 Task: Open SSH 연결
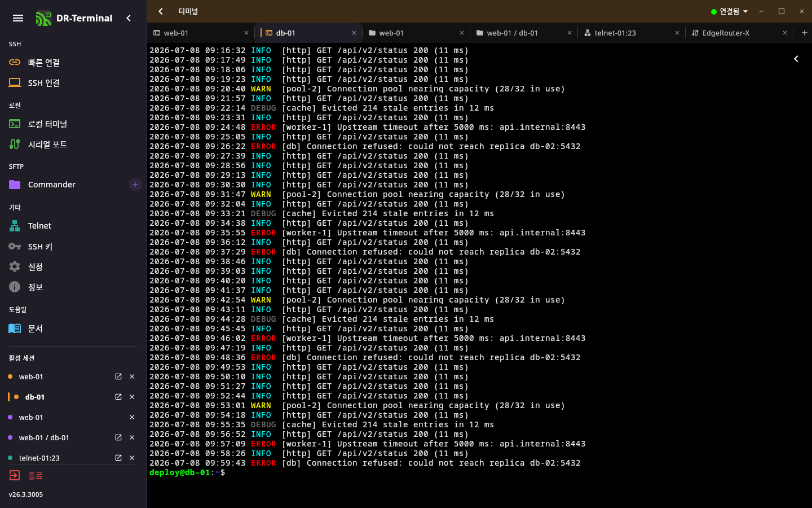tap(72, 83)
